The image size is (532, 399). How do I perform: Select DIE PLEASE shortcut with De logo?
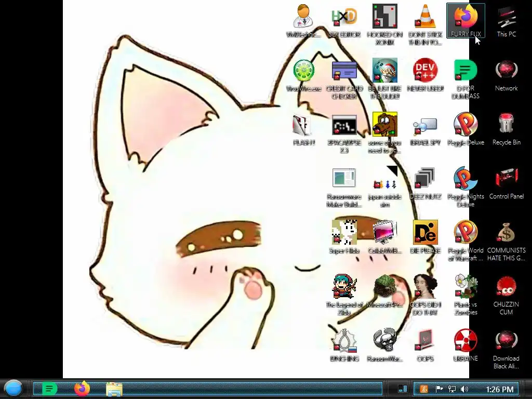tap(425, 237)
